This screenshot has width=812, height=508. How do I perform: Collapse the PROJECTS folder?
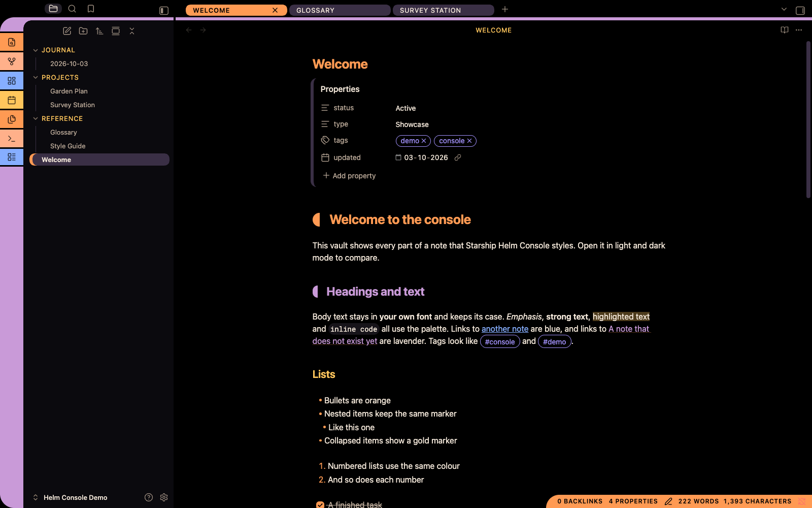[x=36, y=78]
